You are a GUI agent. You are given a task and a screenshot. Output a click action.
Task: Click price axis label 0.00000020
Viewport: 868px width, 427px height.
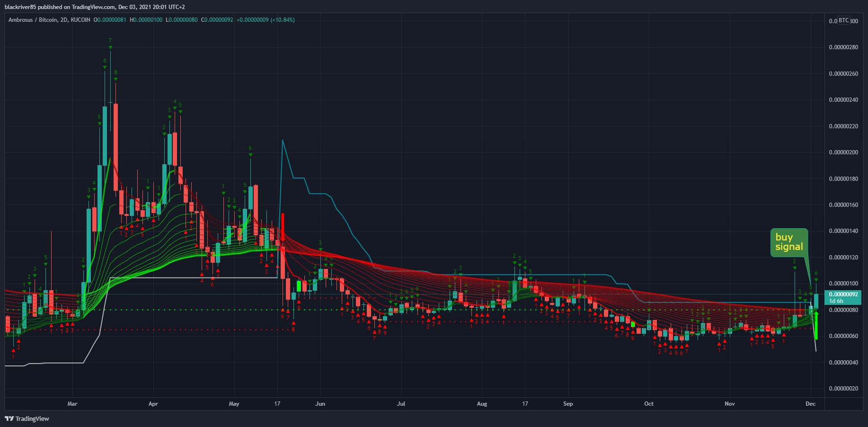coord(843,389)
